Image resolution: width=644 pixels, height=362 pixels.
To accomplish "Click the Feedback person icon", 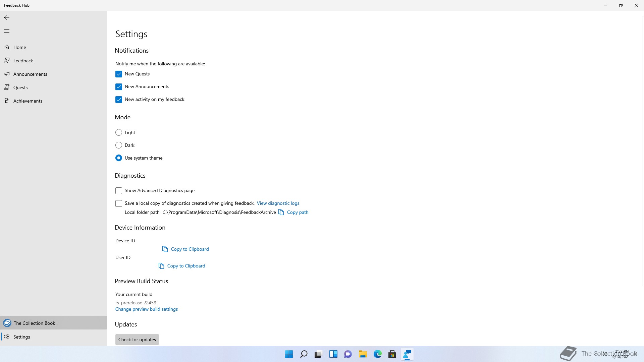I will click(x=7, y=60).
